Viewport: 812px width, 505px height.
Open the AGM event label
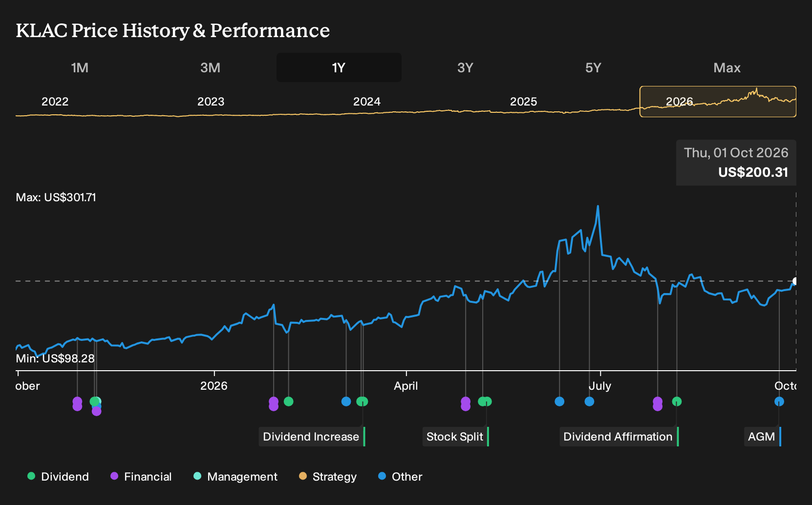pyautogui.click(x=762, y=437)
